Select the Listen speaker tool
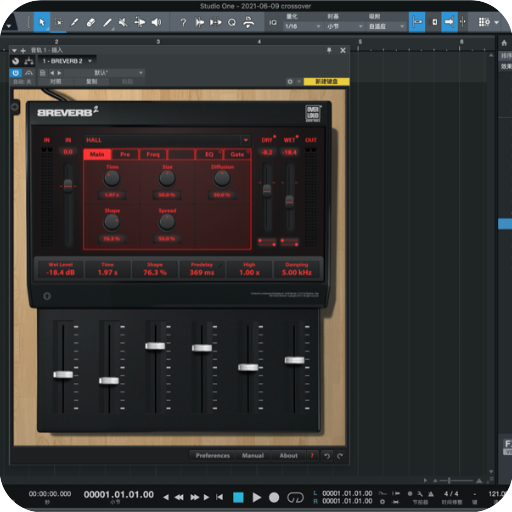The height and width of the screenshot is (512, 512). [x=156, y=22]
